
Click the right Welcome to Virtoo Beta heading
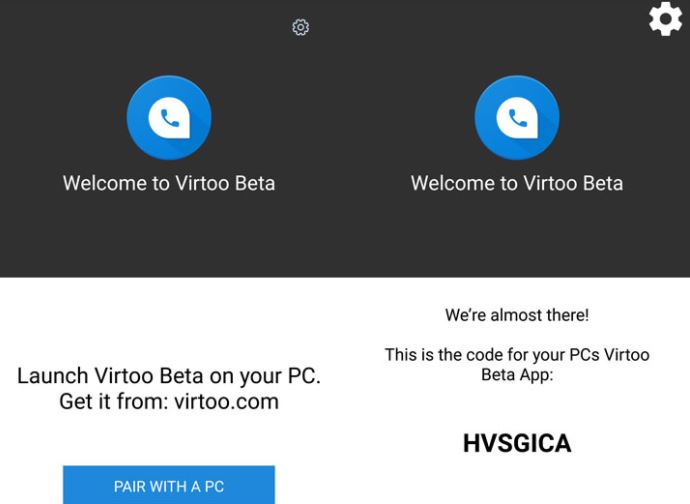point(517,183)
